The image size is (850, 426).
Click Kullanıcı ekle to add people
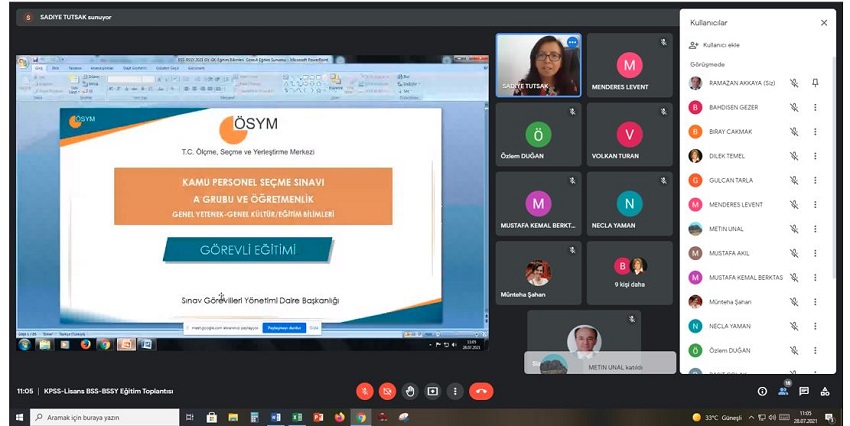pyautogui.click(x=718, y=45)
